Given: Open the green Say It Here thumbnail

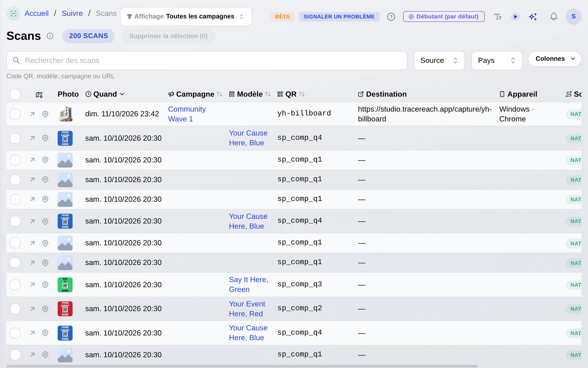Looking at the screenshot, I should click(x=65, y=285).
